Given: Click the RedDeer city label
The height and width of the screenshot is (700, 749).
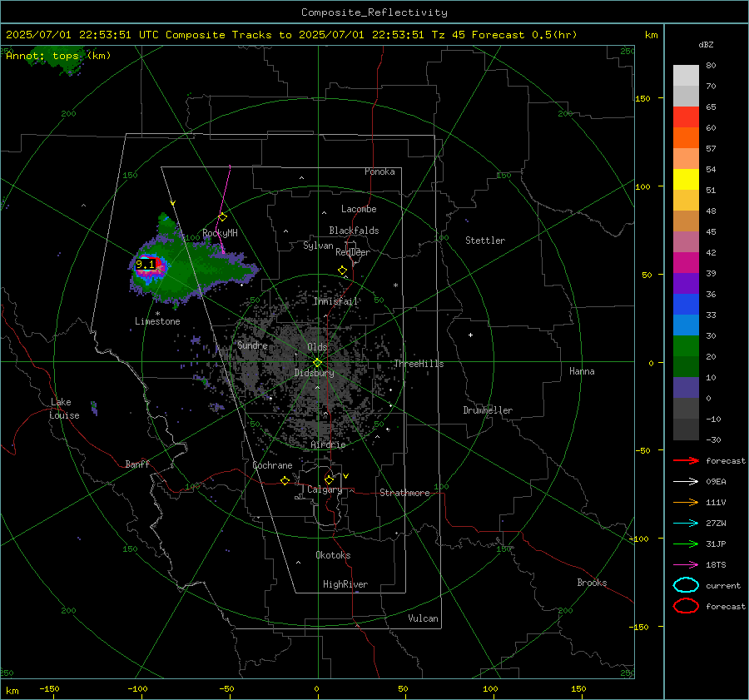Looking at the screenshot, I should (x=353, y=252).
